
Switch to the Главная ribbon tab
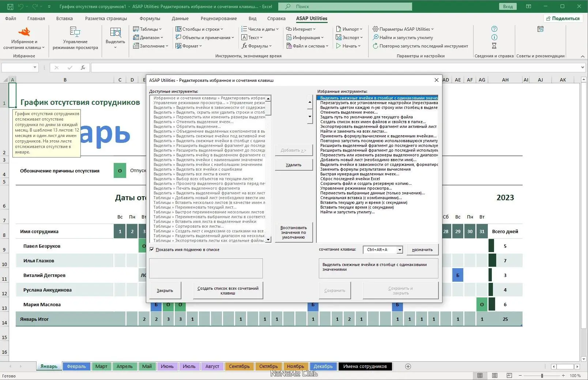(x=36, y=19)
